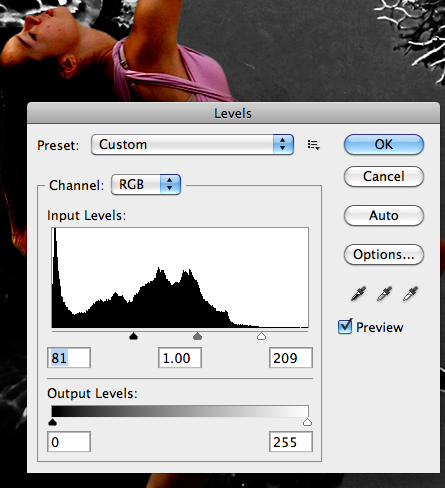The image size is (445, 488).
Task: Click the Preset label
Action: pyautogui.click(x=58, y=146)
